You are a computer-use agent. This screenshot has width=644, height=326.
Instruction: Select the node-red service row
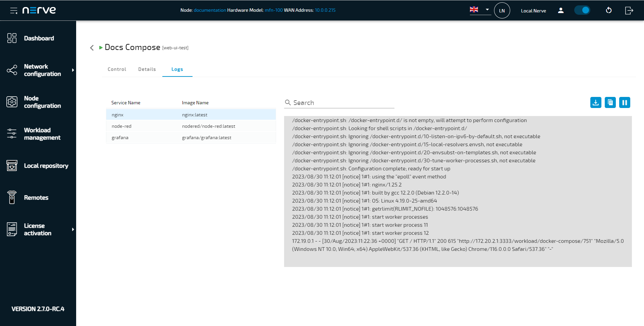click(191, 126)
